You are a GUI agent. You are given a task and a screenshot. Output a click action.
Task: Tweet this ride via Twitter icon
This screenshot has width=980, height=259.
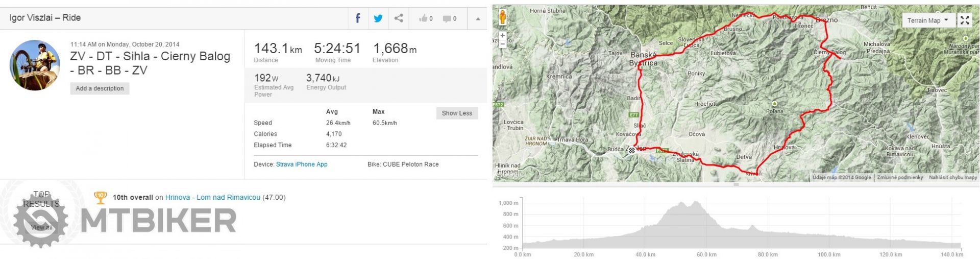(378, 18)
